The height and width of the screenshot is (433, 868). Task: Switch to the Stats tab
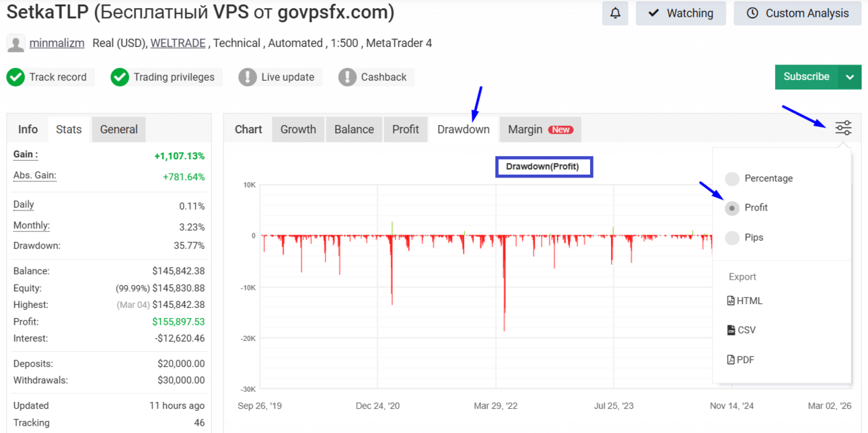click(69, 130)
